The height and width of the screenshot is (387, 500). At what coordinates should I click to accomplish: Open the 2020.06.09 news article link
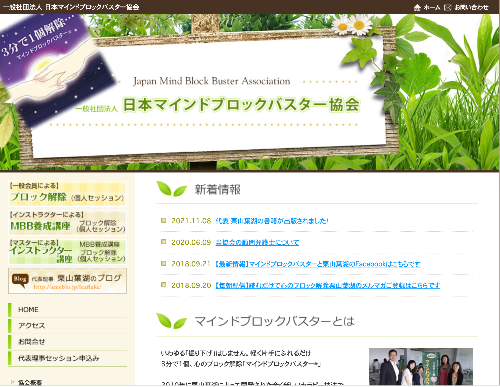(x=257, y=242)
